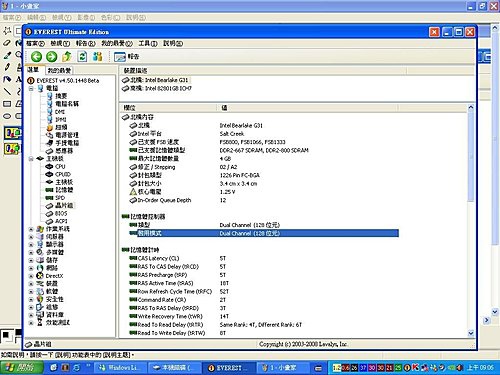Click the 超頻 flame icon
The image size is (500, 375).
[x=50, y=127]
